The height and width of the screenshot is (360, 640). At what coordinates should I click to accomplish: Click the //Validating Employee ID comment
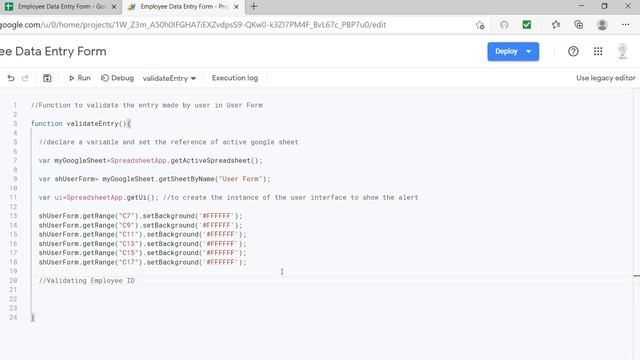(87, 280)
